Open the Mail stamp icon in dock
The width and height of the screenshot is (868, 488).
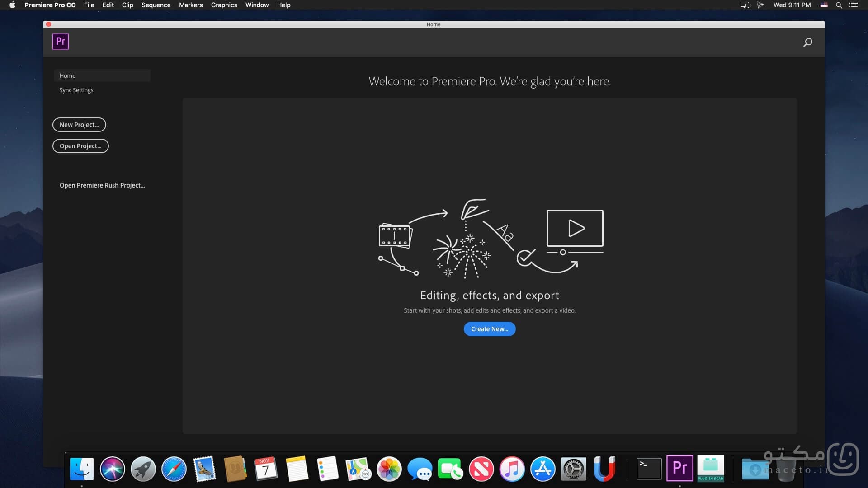[x=204, y=469]
